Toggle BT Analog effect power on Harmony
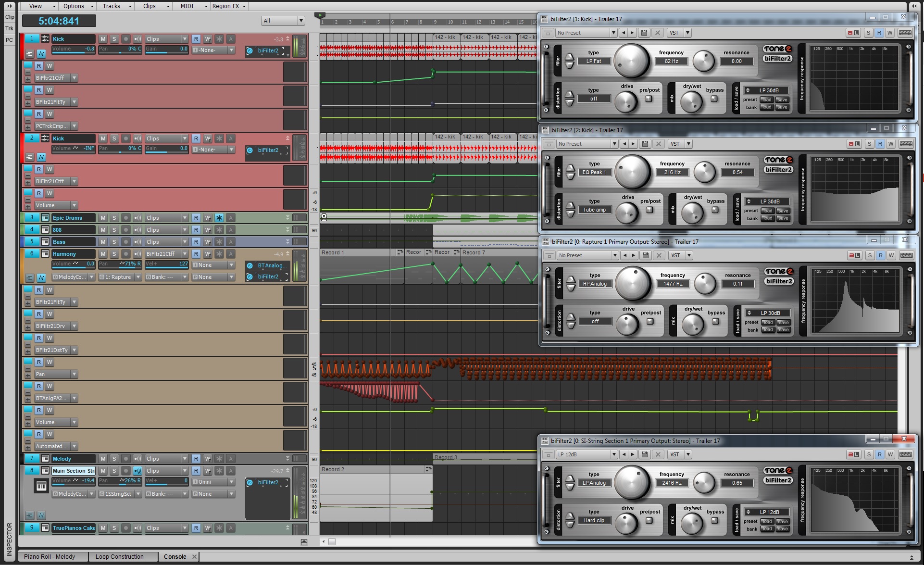This screenshot has height=565, width=924. point(250,265)
